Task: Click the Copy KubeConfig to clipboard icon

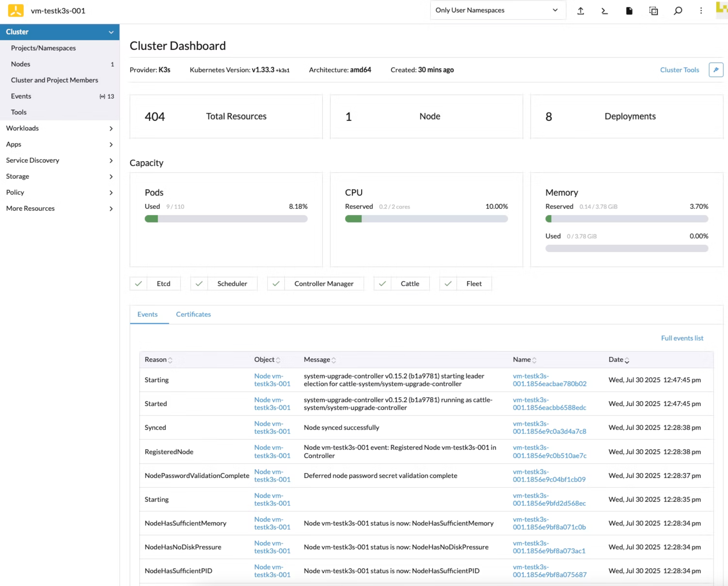Action: click(x=653, y=11)
